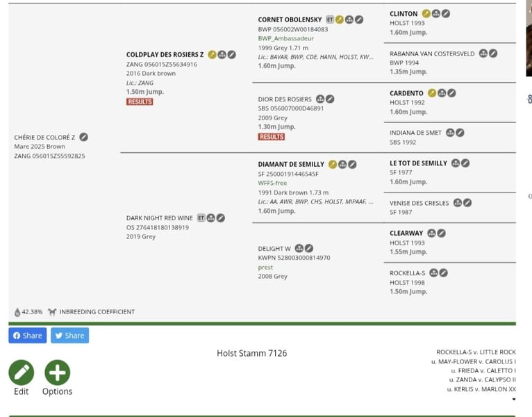This screenshot has height=417, width=532.
Task: Open pedigree icon beside Dior des Rosiers
Action: point(320,99)
